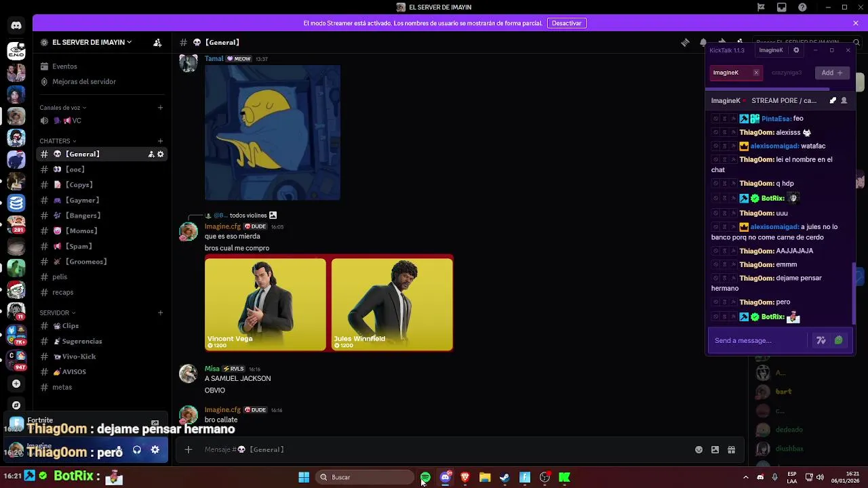Collapse CHATTERS category

[58, 141]
